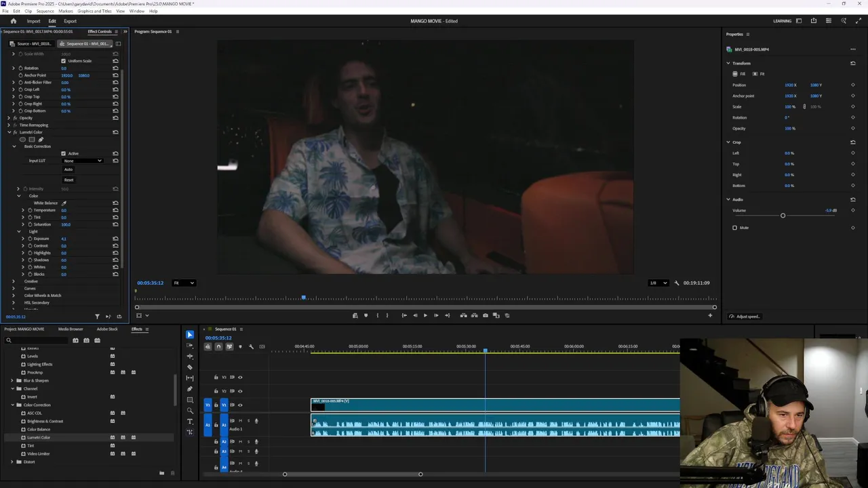
Task: Open the Sequence menu
Action: 45,12
